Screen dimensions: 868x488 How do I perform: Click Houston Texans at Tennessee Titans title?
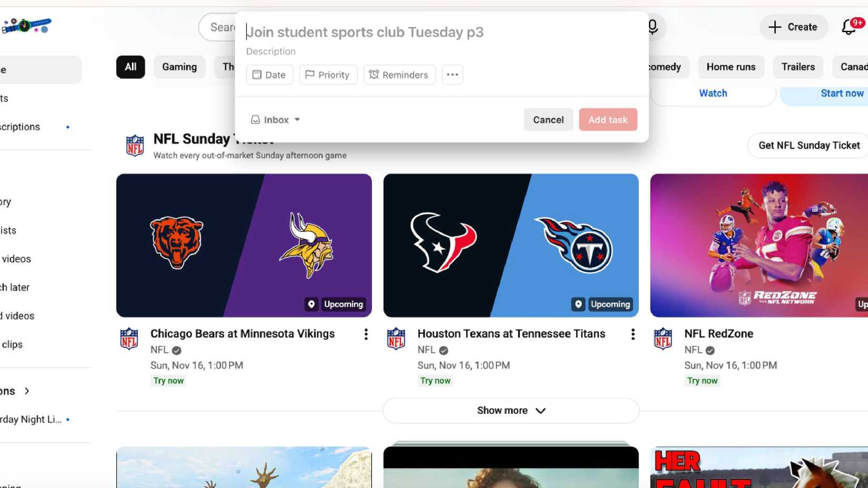(511, 334)
